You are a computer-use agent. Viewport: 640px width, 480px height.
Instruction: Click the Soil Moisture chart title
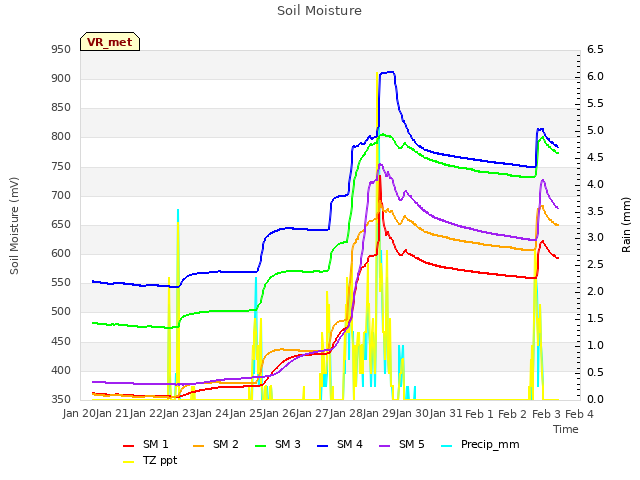(319, 11)
